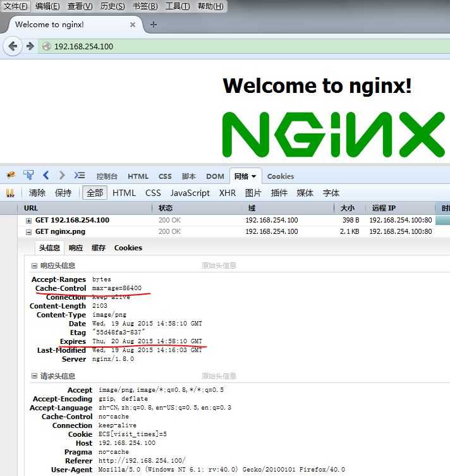
Task: Go back in Firebug panel history
Action: (46, 175)
